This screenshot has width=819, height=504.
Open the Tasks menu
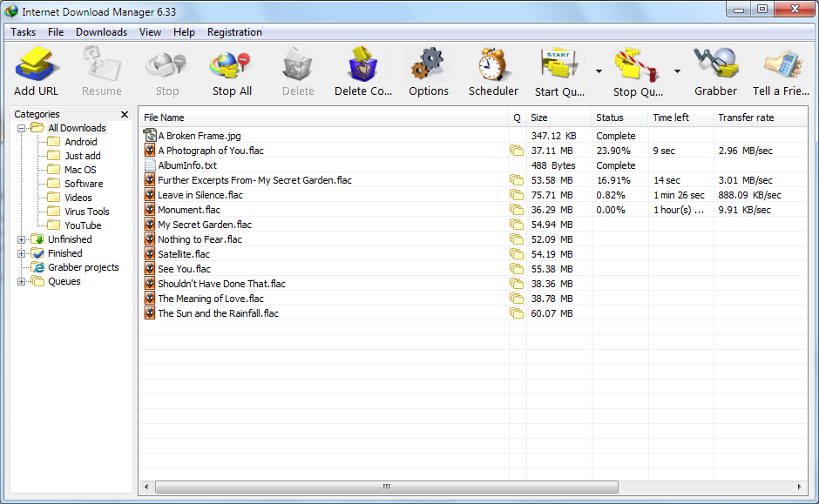pyautogui.click(x=24, y=32)
